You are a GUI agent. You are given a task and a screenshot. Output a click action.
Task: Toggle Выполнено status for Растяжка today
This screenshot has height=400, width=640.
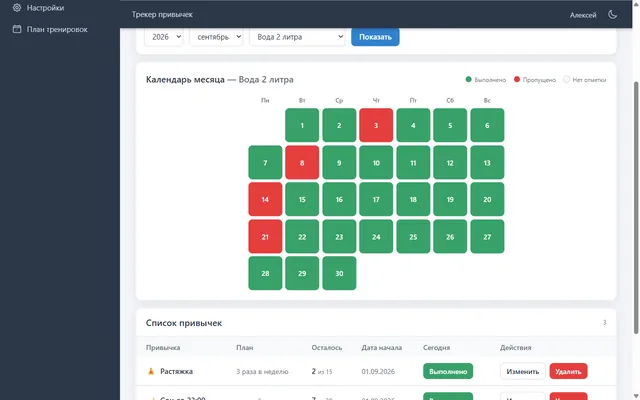click(x=448, y=371)
